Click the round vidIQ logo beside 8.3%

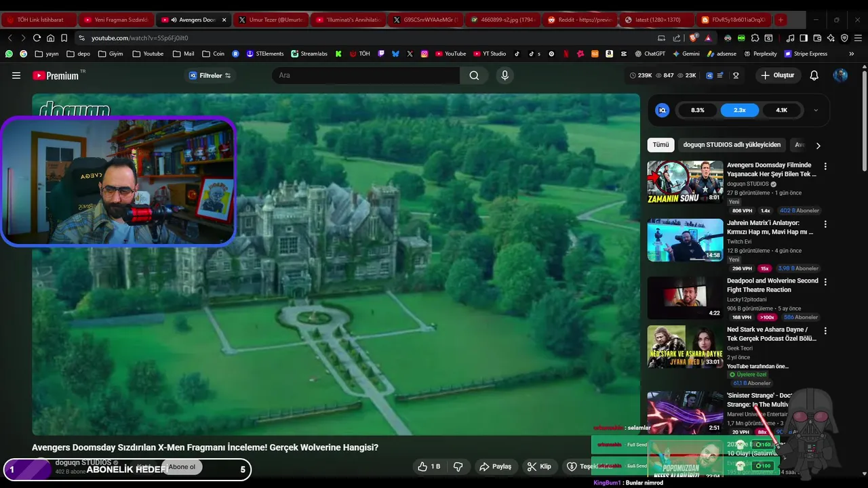click(663, 110)
